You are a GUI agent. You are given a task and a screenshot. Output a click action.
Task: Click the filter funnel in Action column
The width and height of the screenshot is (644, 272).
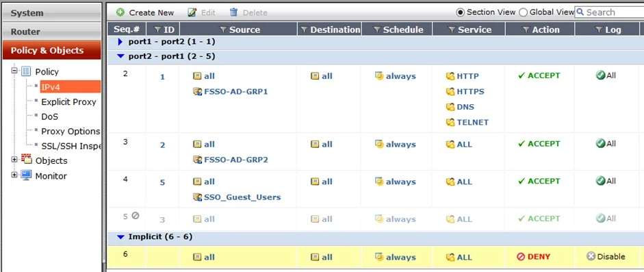(526, 29)
